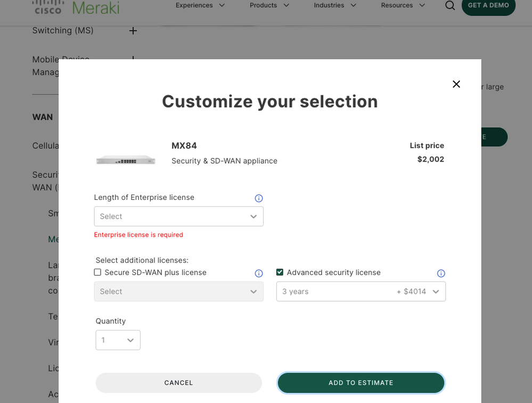Screen dimensions: 532x403
Task: Open the Experiences menu
Action: point(200,5)
